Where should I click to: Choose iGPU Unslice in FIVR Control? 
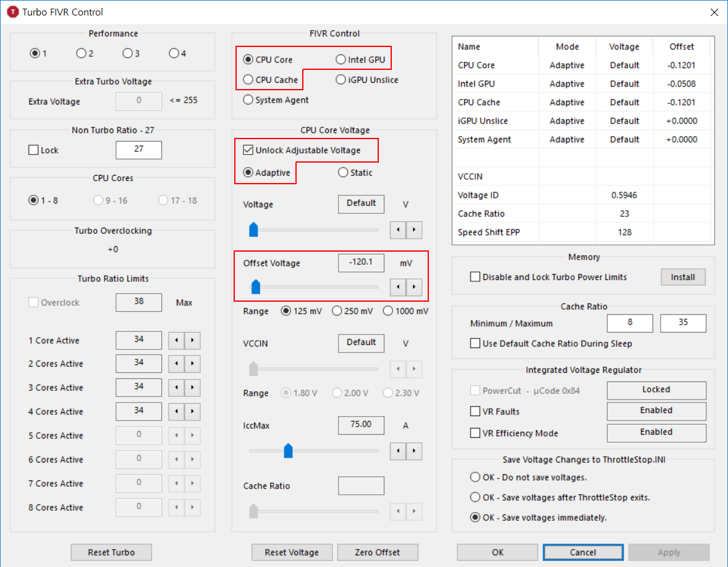(x=367, y=80)
